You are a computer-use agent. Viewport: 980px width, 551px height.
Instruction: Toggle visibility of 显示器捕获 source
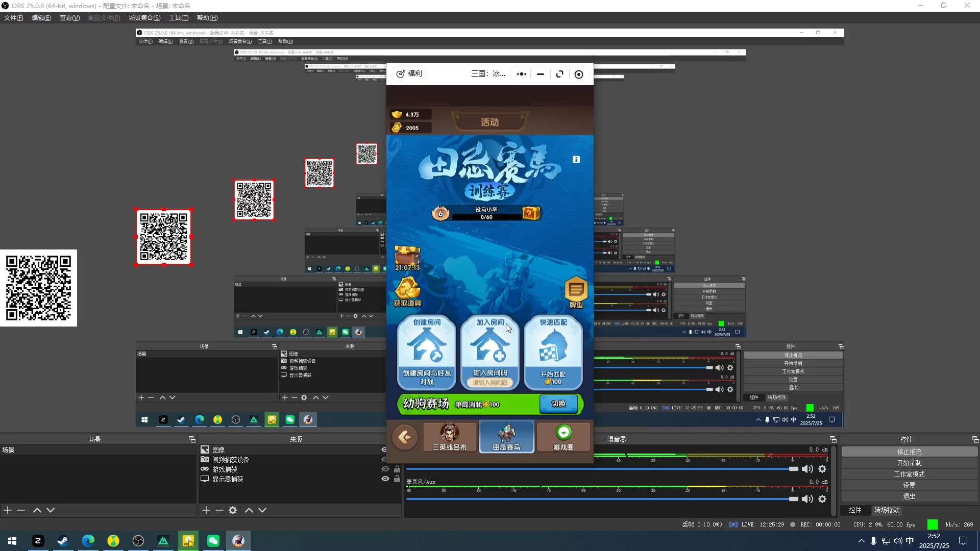coord(385,479)
